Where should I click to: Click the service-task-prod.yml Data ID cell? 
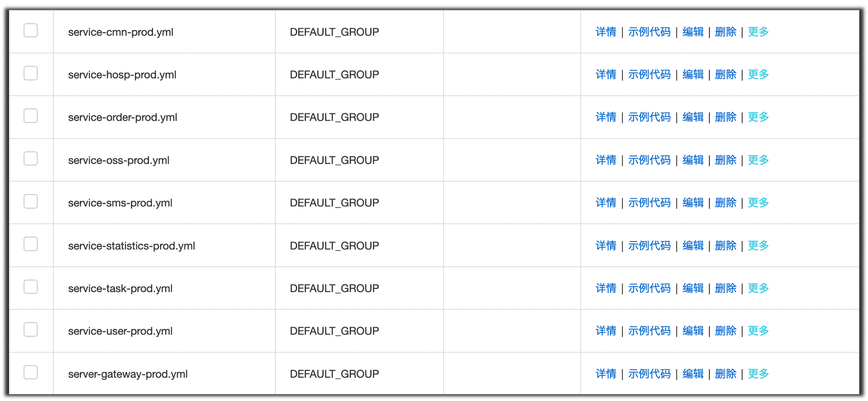(120, 288)
